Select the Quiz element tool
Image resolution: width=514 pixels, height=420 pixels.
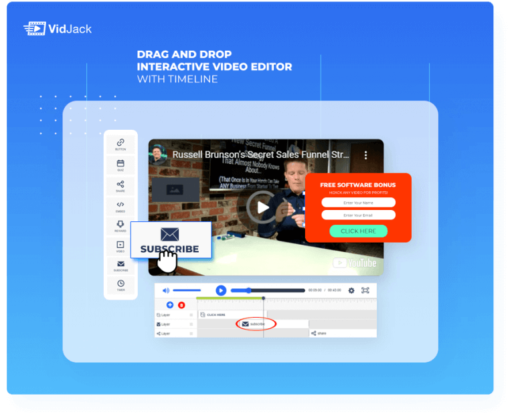coord(120,165)
